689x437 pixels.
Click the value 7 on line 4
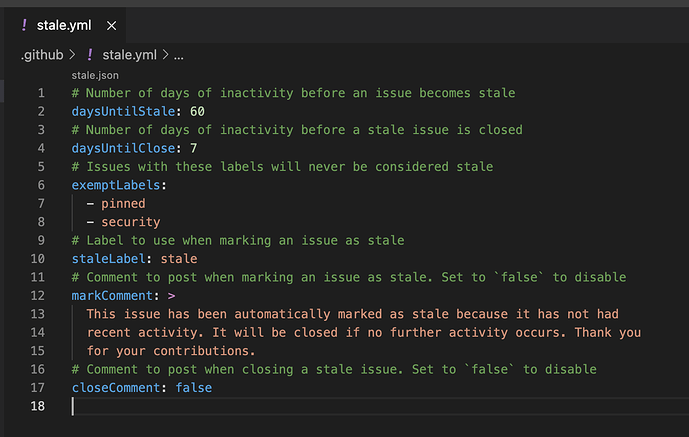(x=194, y=148)
